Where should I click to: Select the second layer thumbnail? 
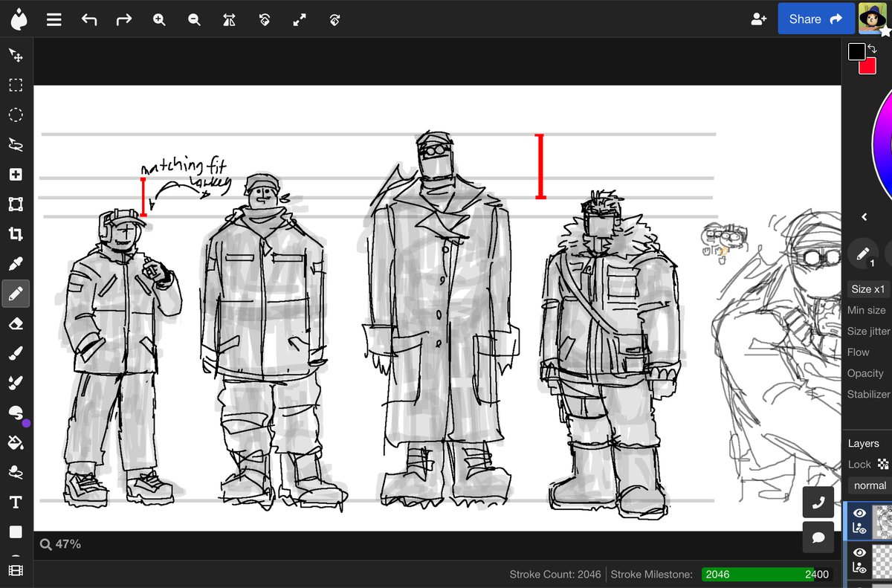882,560
